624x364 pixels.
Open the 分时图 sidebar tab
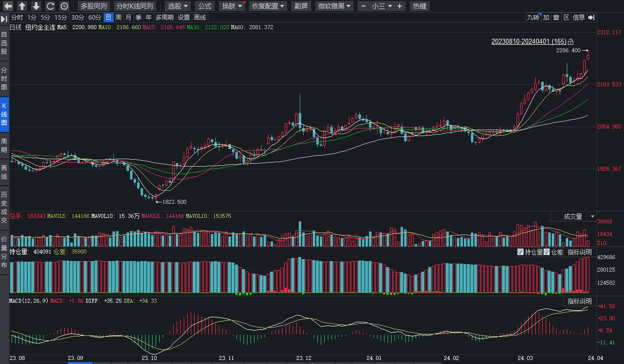pos(4,79)
